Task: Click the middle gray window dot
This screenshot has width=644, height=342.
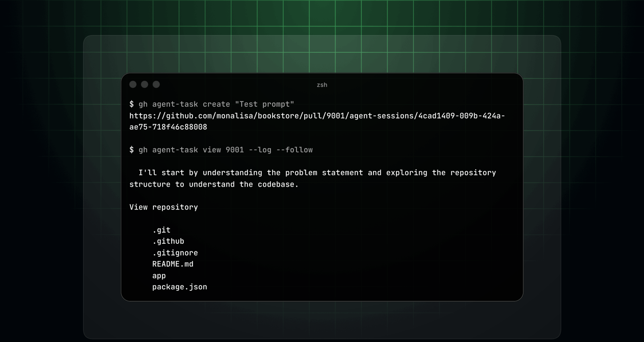Action: (144, 85)
